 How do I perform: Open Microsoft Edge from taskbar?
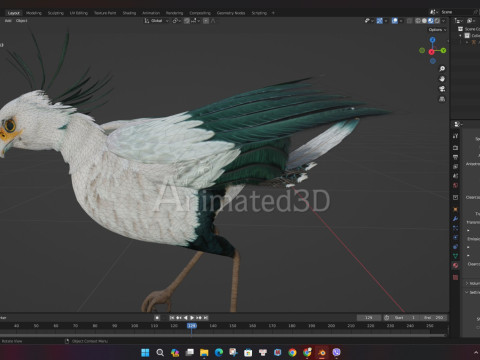tap(219, 352)
